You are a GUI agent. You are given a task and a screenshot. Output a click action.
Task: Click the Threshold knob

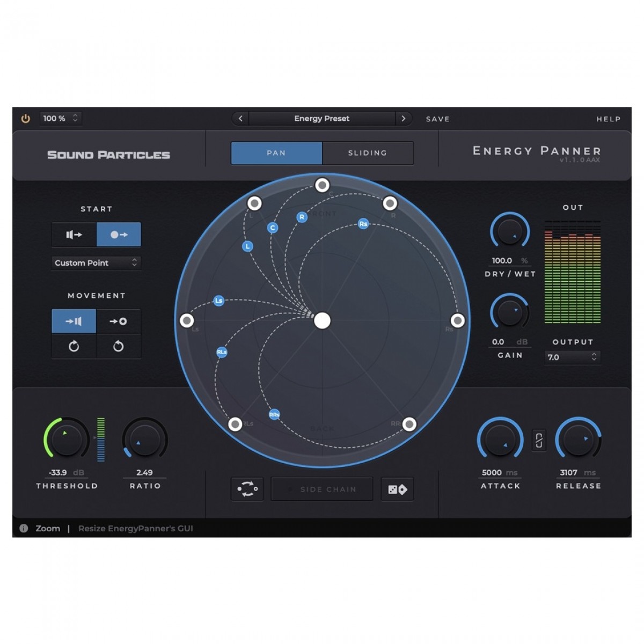tap(67, 439)
